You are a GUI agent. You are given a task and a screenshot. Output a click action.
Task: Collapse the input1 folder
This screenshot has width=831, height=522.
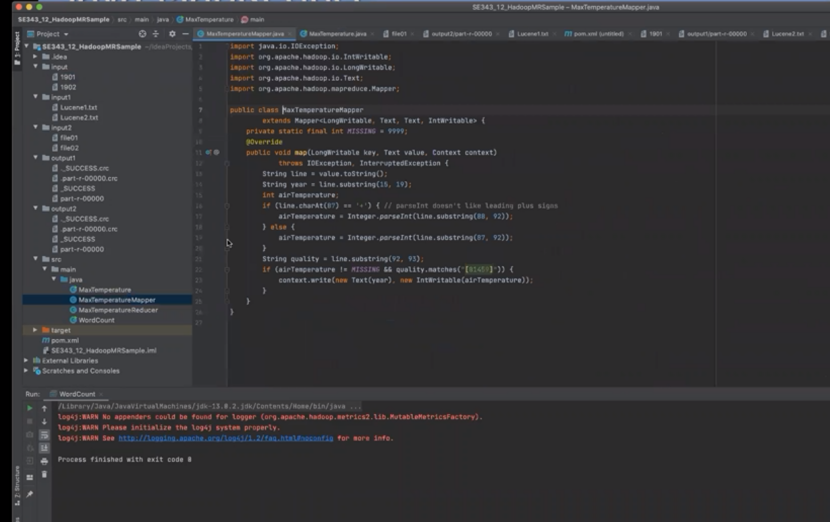36,97
